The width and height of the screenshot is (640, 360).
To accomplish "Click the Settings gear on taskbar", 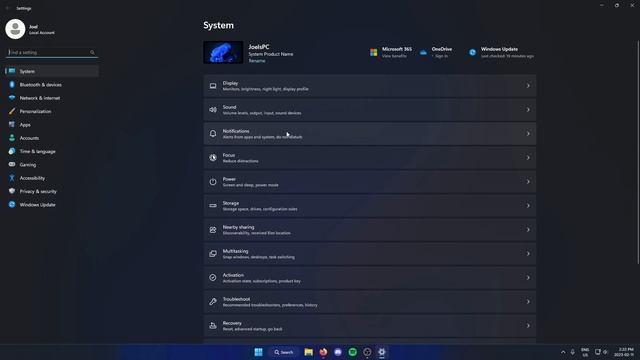I will click(x=382, y=352).
